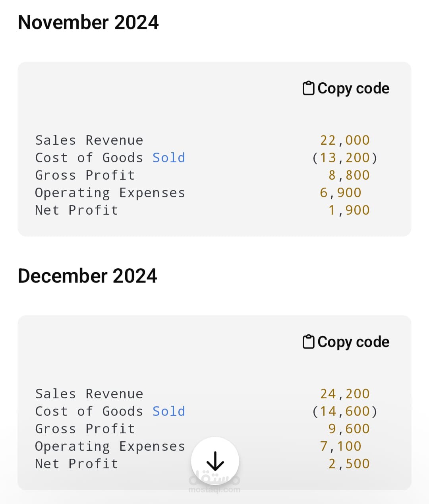Click the December 2024 heading
Viewport: 429px width, 504px height.
[87, 276]
